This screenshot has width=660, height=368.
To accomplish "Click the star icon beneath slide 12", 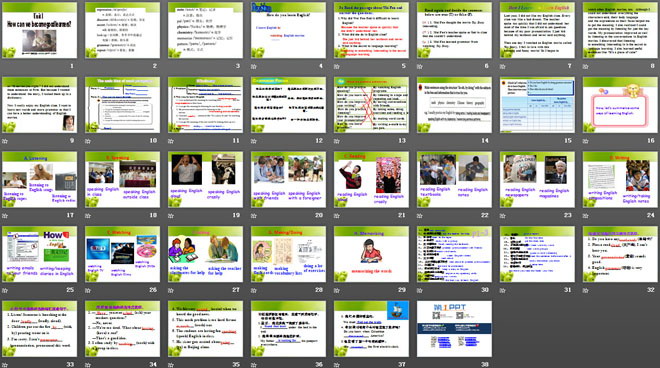I will pos(253,141).
